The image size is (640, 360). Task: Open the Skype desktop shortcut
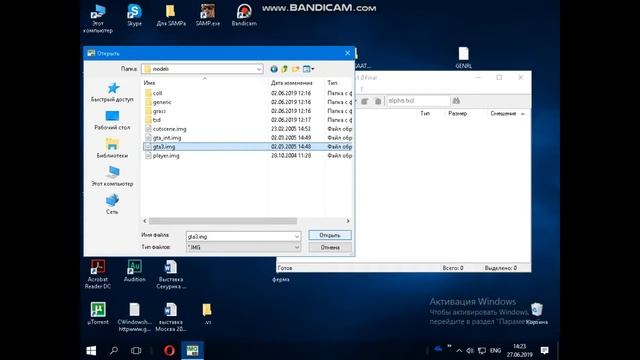coord(134,15)
